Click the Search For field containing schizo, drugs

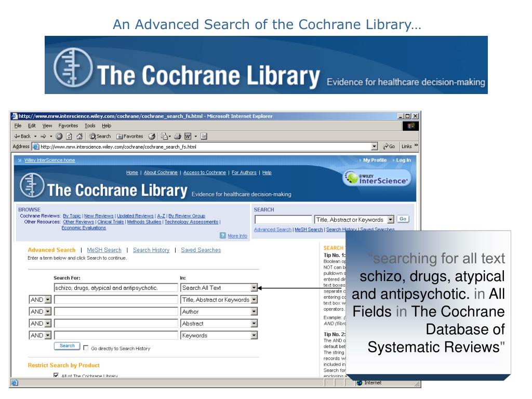(x=116, y=288)
